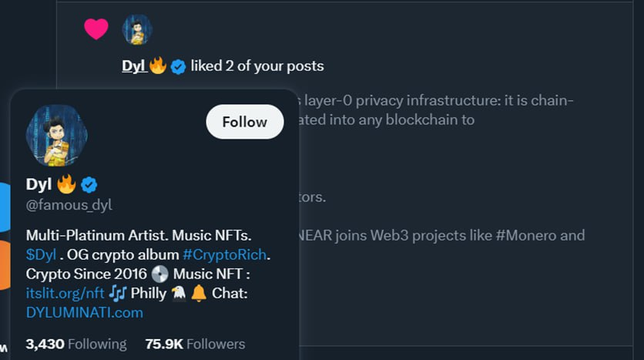644x360 pixels.
Task: View the 75.9K Followers list
Action: pos(195,344)
